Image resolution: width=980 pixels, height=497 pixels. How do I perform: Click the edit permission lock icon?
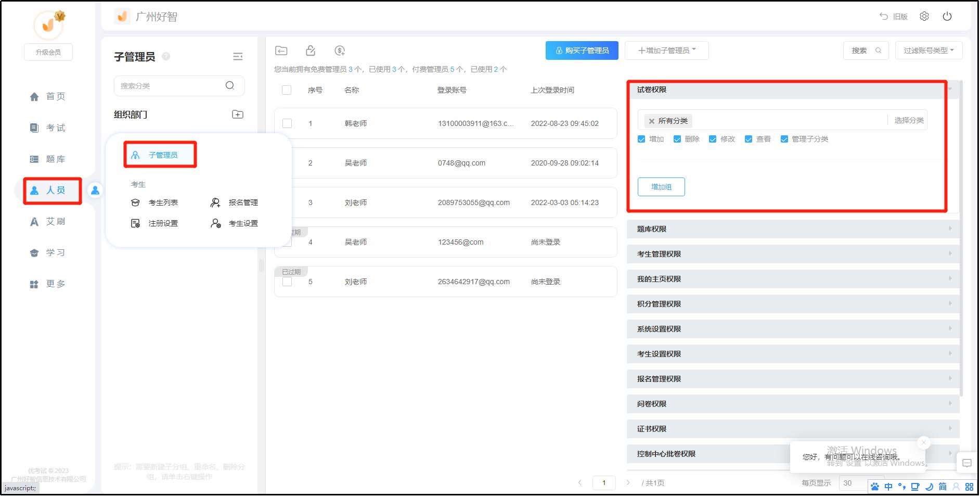tap(311, 50)
